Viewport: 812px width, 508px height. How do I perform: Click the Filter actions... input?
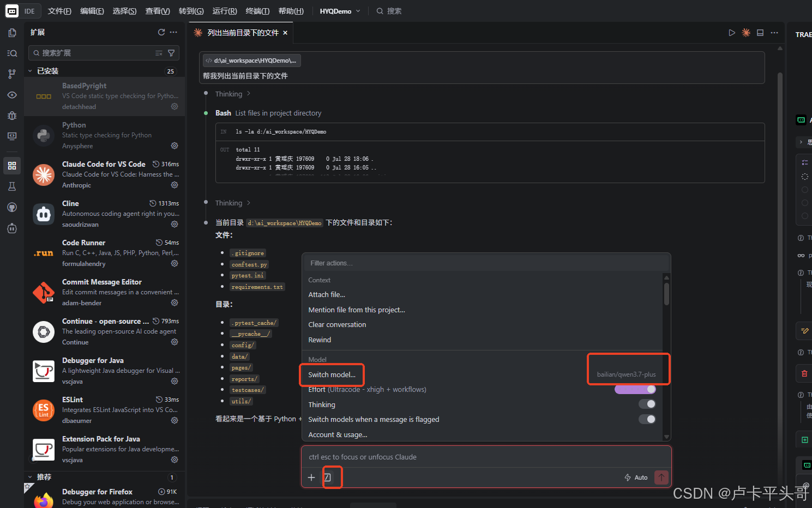point(486,263)
